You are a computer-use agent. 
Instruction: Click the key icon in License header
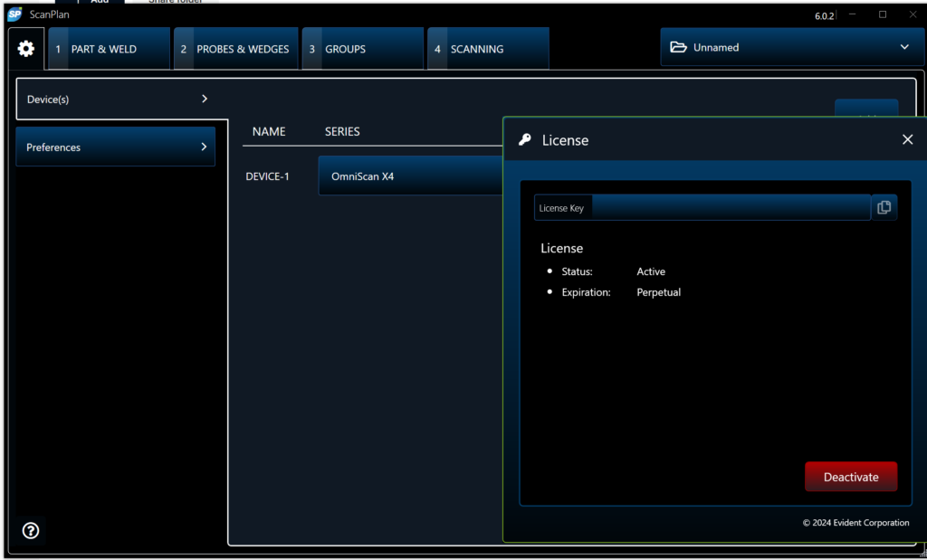click(x=525, y=140)
